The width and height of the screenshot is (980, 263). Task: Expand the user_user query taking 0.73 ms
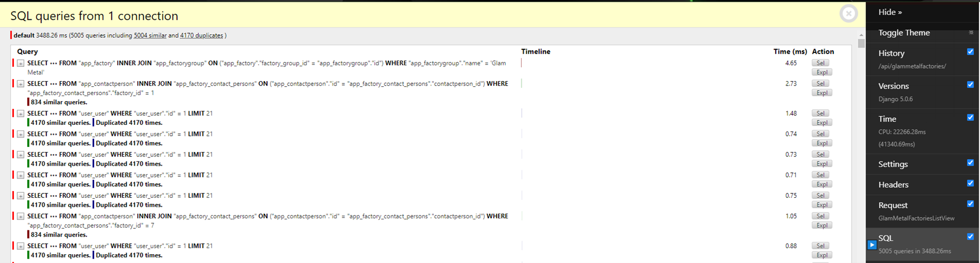(x=20, y=155)
